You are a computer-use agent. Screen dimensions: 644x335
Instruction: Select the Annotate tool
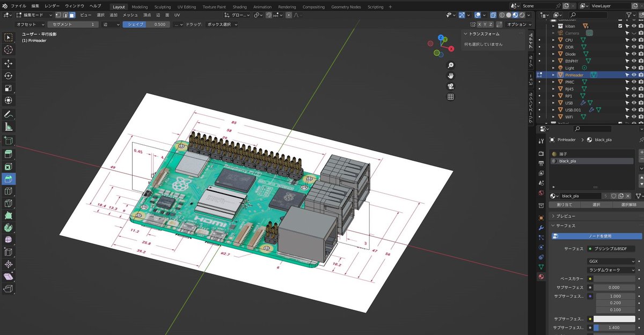(x=9, y=114)
